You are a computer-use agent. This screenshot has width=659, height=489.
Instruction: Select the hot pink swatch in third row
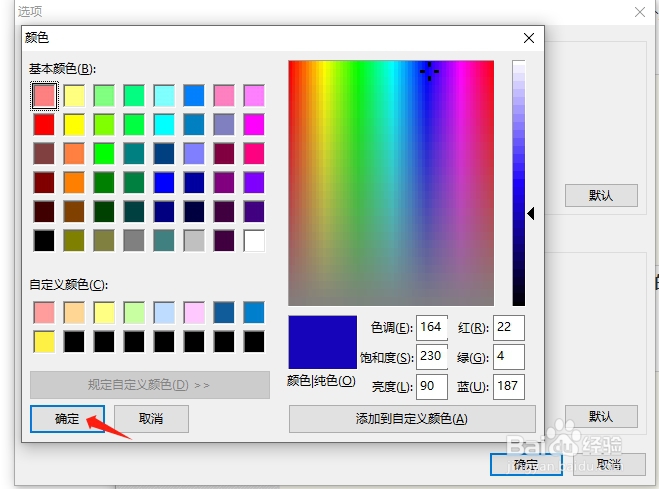(x=254, y=154)
